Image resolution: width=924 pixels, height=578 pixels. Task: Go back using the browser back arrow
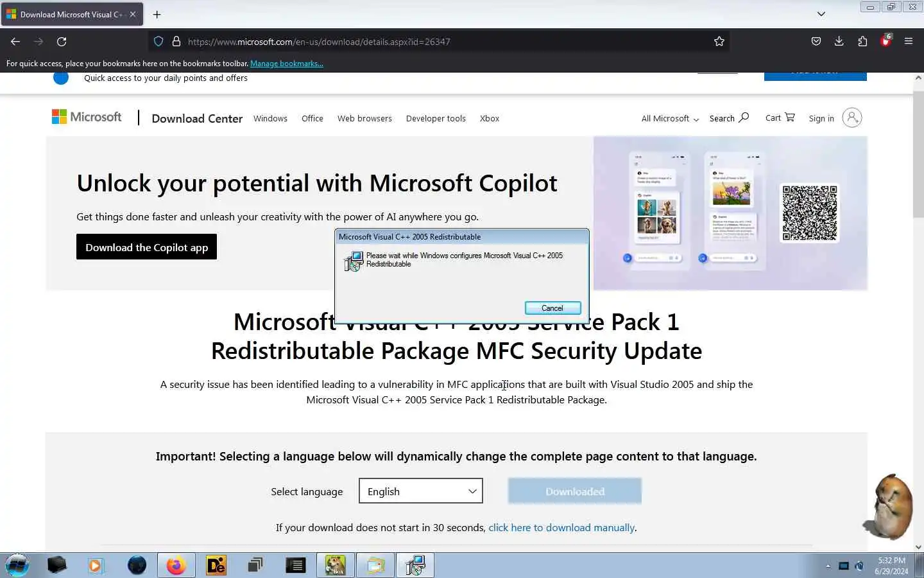point(15,41)
